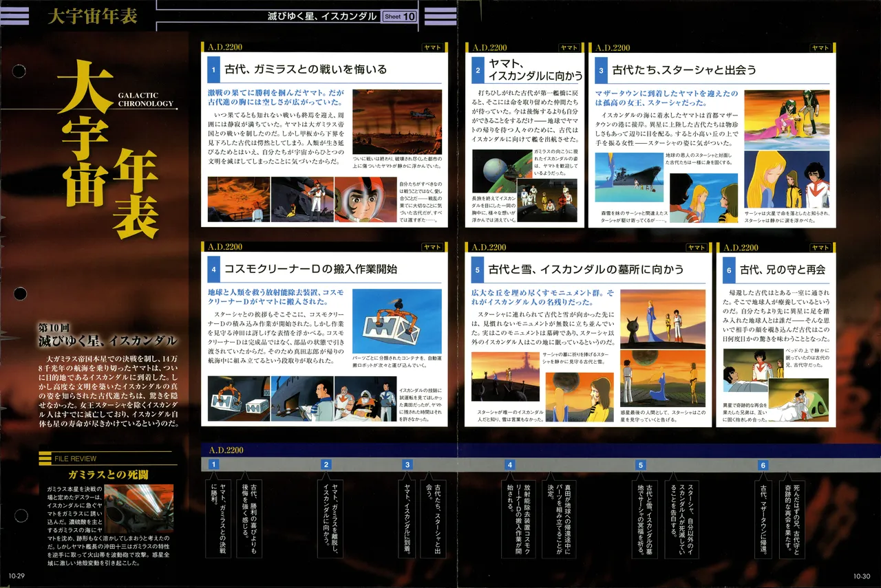Click timeline marker 6
Screen dimensions: 881x588
763,465
